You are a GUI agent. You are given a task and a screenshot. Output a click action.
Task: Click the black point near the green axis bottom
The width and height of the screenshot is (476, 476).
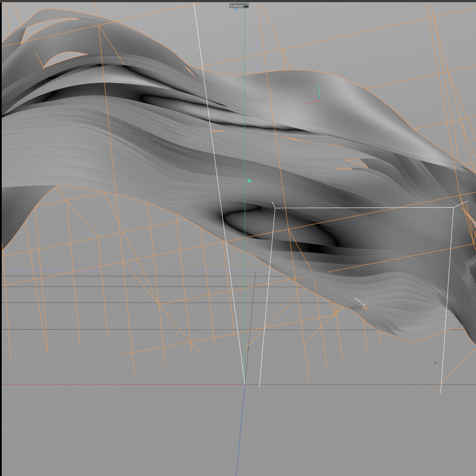coord(248,349)
